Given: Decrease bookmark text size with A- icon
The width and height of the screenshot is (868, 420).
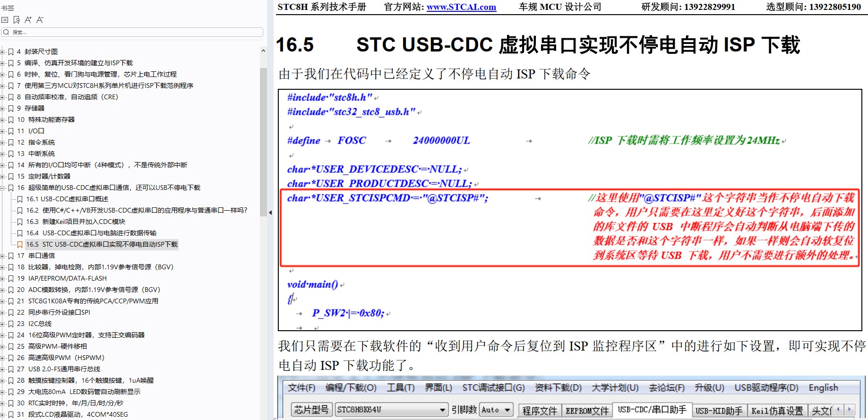Looking at the screenshot, I should coord(40,20).
